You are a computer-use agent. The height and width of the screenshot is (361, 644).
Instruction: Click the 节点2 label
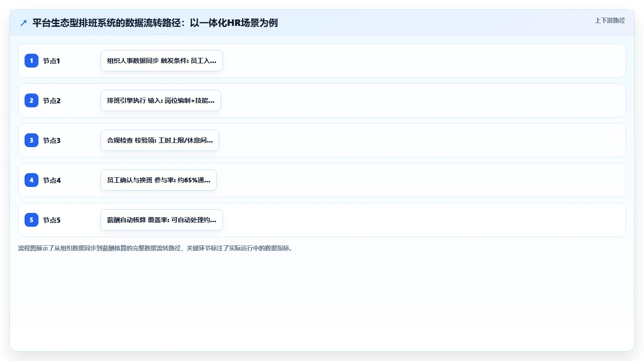click(51, 100)
